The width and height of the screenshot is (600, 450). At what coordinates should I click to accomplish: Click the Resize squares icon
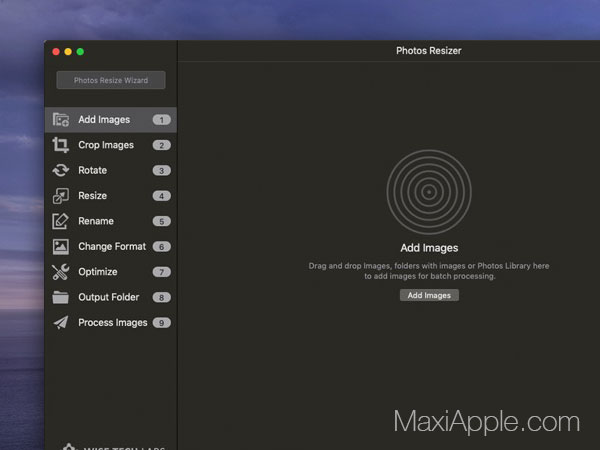(60, 196)
